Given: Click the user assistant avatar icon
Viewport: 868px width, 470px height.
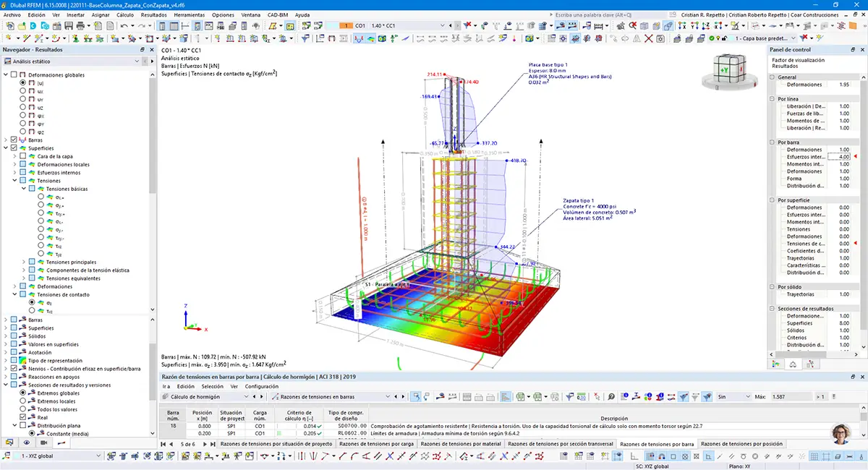Looking at the screenshot, I should pos(841,434).
